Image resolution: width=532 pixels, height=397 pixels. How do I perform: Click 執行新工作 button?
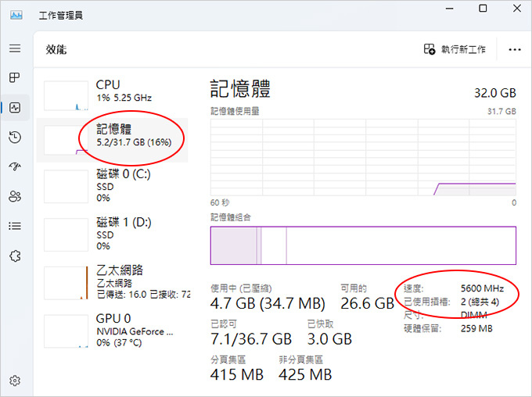(455, 49)
